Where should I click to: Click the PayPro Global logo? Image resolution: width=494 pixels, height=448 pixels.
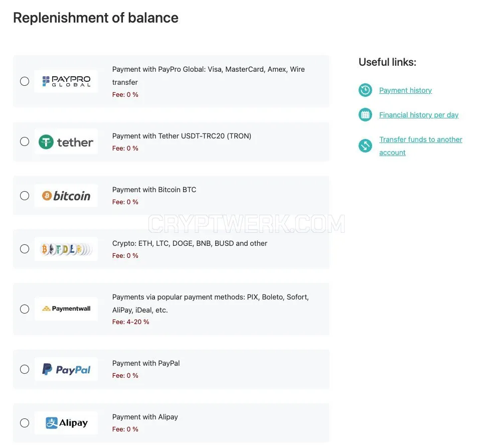[x=66, y=81]
